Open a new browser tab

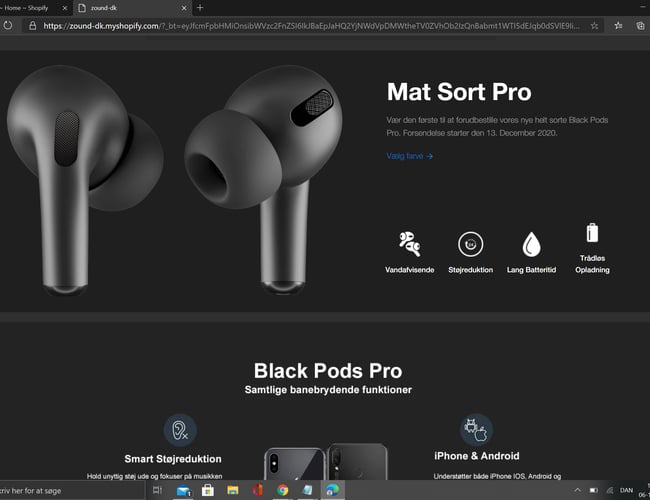point(200,7)
